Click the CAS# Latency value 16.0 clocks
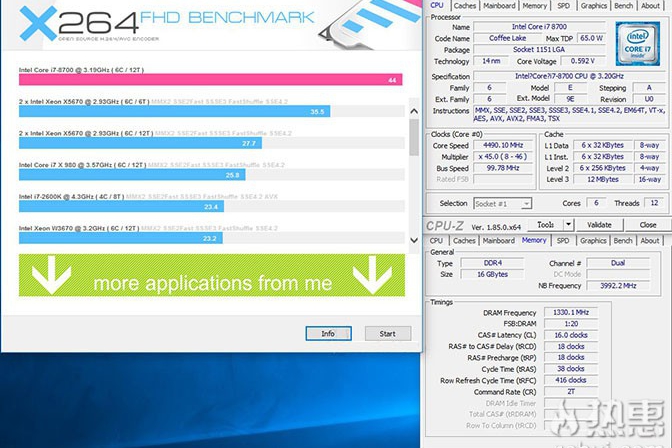 (570, 335)
